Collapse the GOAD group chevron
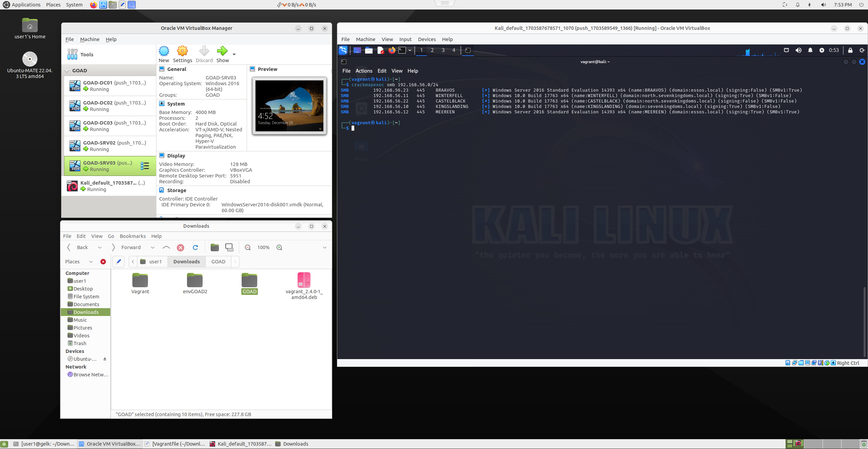This screenshot has height=449, width=868. [x=67, y=71]
